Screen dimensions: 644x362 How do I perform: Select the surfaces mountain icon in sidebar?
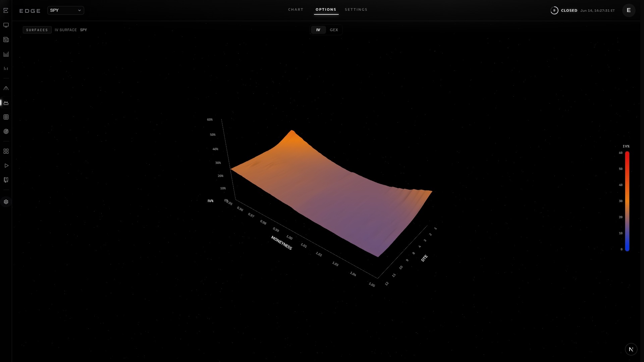(x=6, y=103)
